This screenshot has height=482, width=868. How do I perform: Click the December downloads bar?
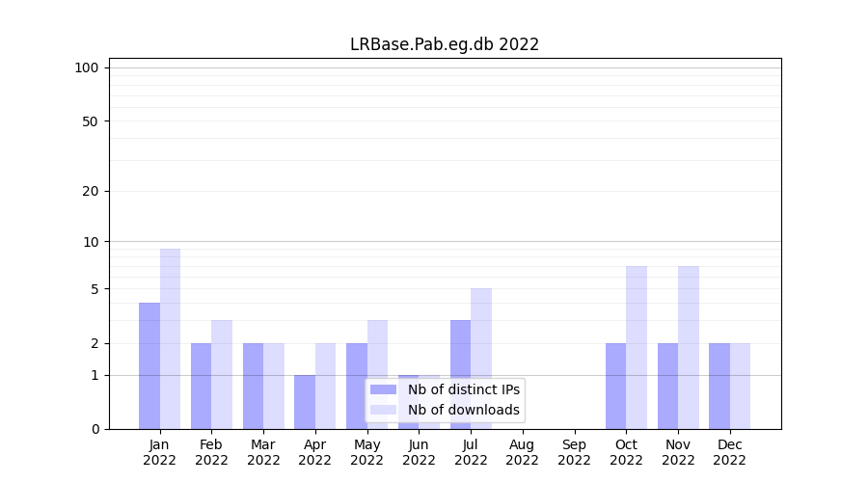(x=740, y=386)
